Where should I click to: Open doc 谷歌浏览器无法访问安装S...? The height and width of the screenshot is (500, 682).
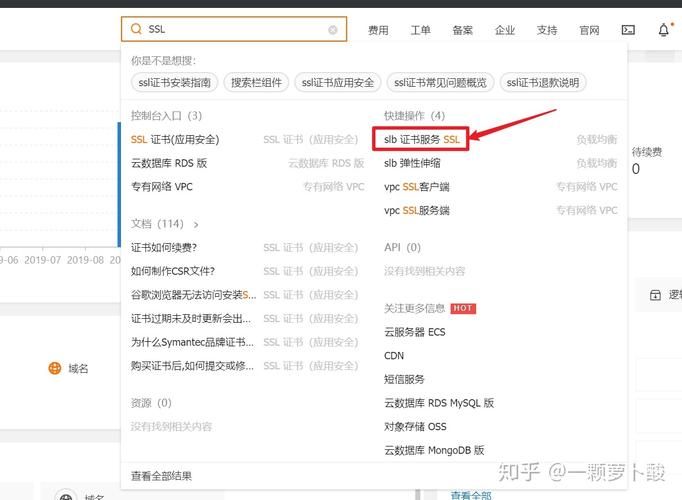[194, 295]
